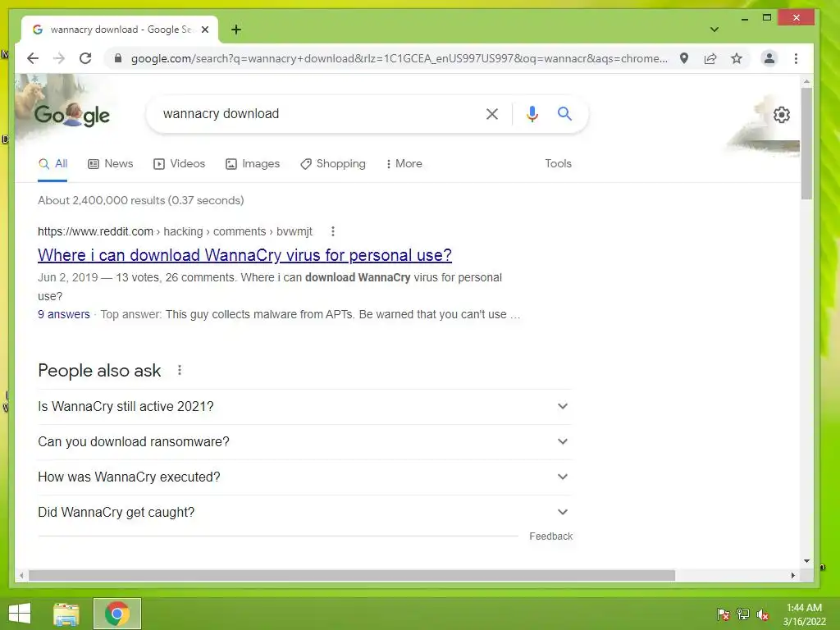This screenshot has height=630, width=840.
Task: Start voice search with microphone
Action: pos(532,113)
